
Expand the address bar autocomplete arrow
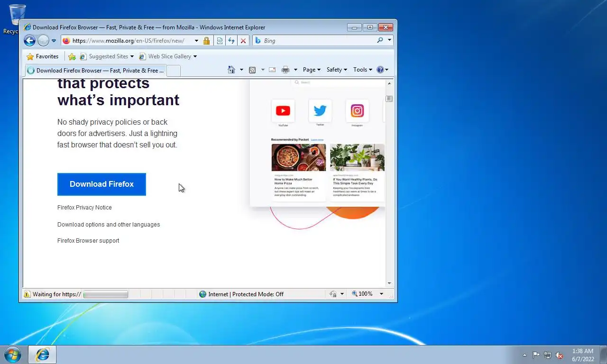196,41
